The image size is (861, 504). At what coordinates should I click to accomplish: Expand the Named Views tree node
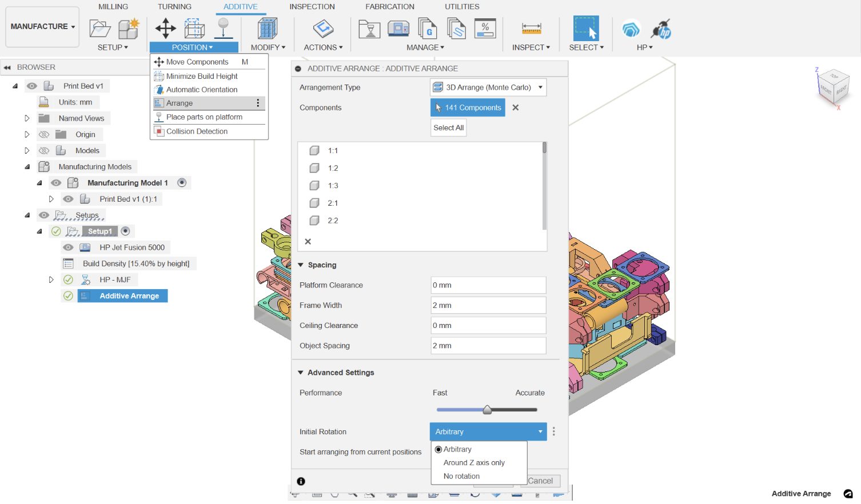26,118
